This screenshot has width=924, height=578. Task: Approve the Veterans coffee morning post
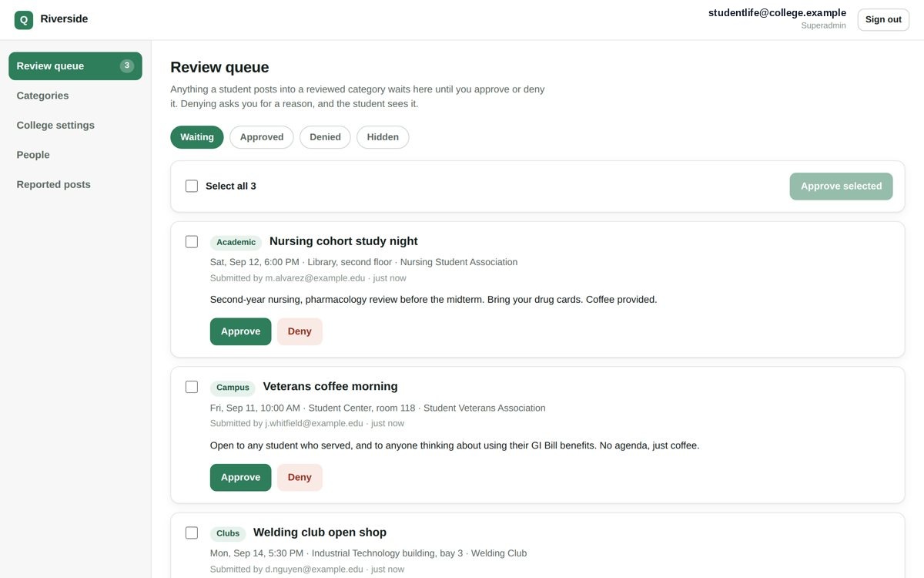click(241, 478)
